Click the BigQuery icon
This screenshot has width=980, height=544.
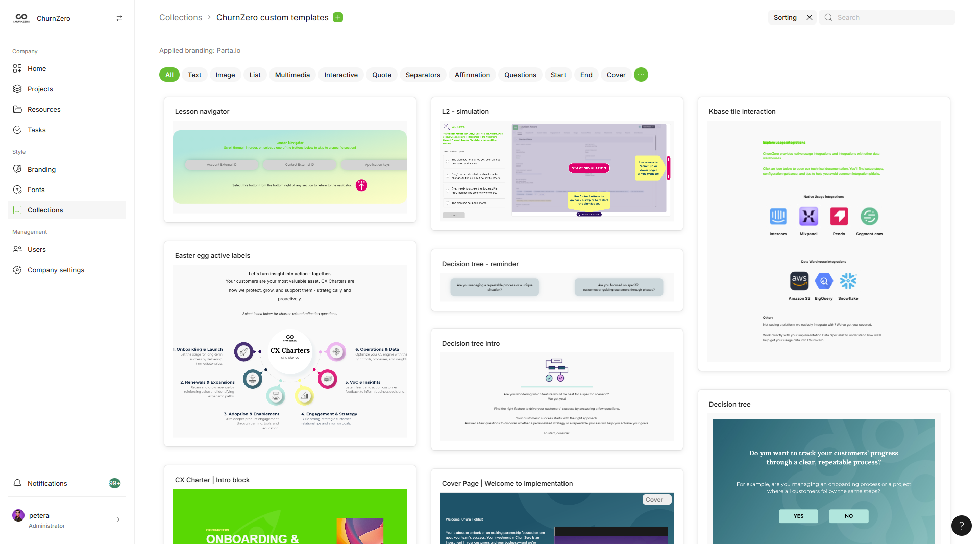pos(824,281)
